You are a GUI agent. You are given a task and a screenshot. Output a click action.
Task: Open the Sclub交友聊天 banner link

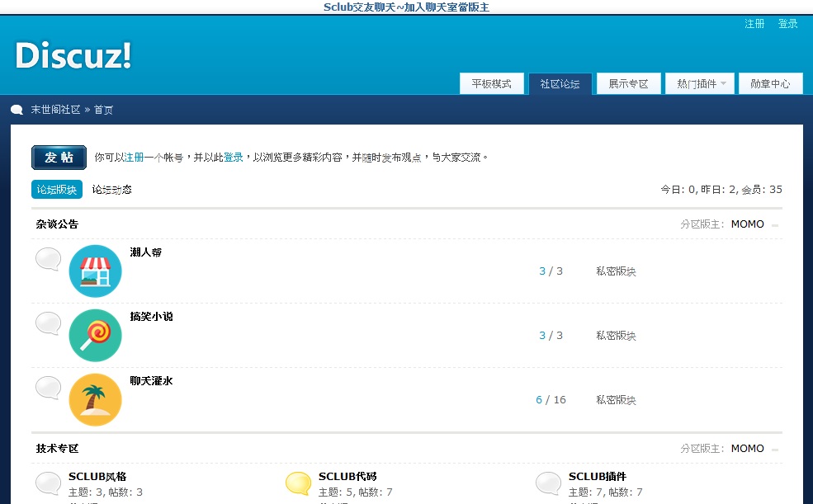click(406, 7)
